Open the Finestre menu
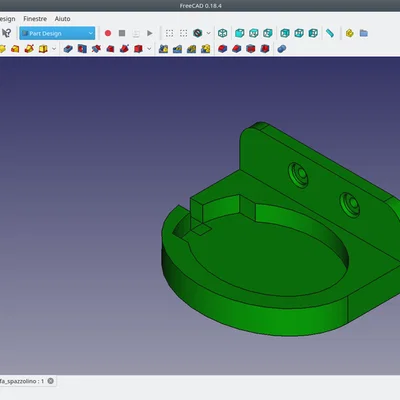This screenshot has height=400, width=400. pyautogui.click(x=35, y=19)
